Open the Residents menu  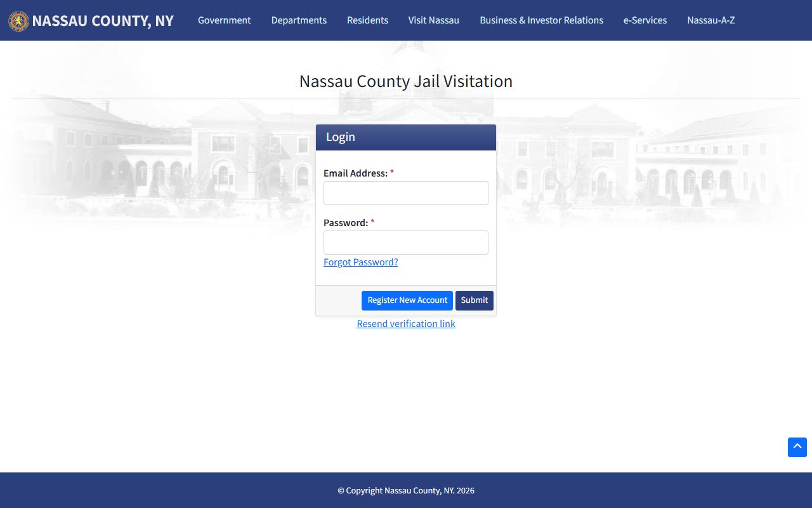click(x=367, y=20)
